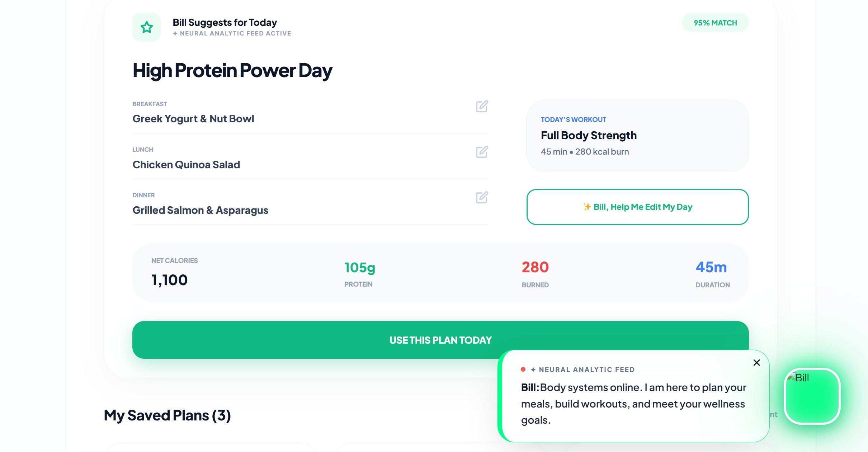Click the My Saved Plans heading
Viewport: 868px width, 452px height.
167,415
